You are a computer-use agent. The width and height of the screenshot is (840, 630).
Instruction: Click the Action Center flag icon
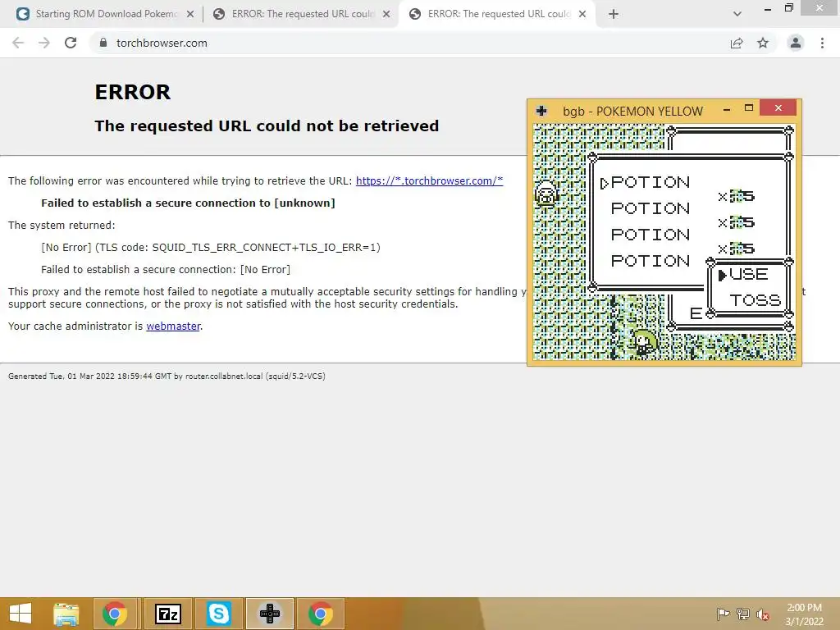point(723,614)
